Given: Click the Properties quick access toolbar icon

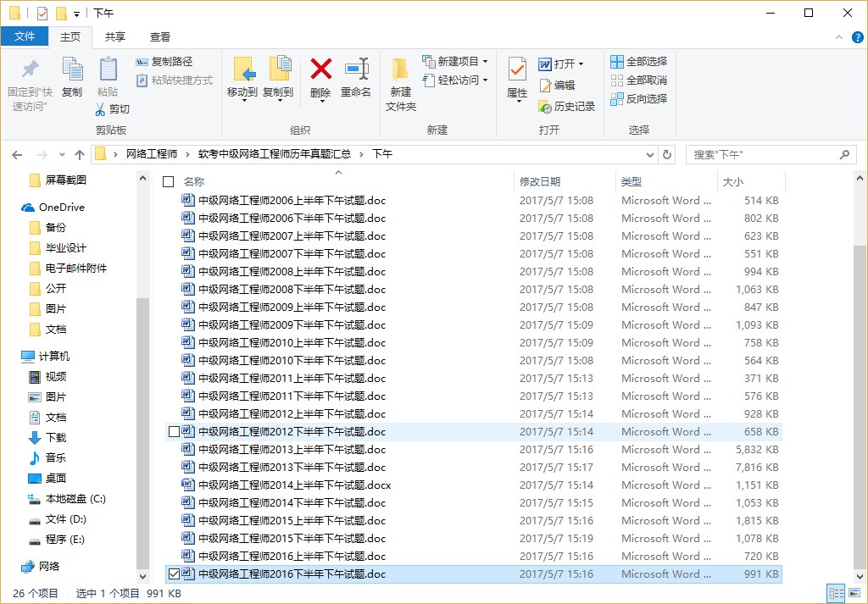Looking at the screenshot, I should tap(42, 13).
